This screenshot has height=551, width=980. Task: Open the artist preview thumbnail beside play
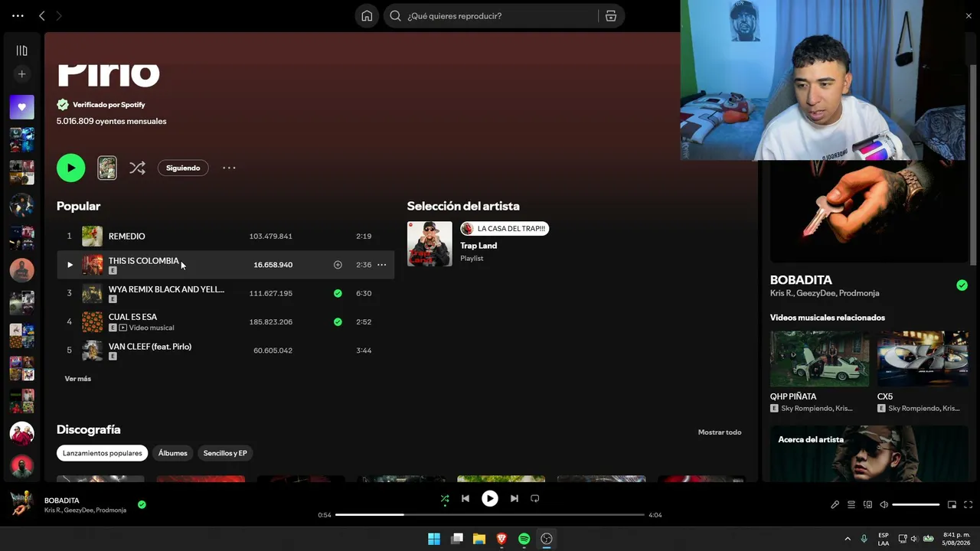pyautogui.click(x=107, y=168)
